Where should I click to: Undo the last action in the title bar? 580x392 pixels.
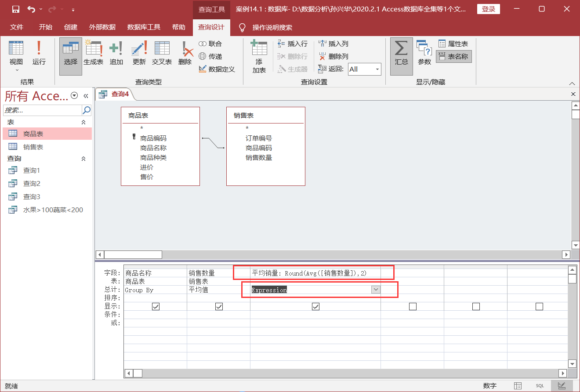click(31, 9)
